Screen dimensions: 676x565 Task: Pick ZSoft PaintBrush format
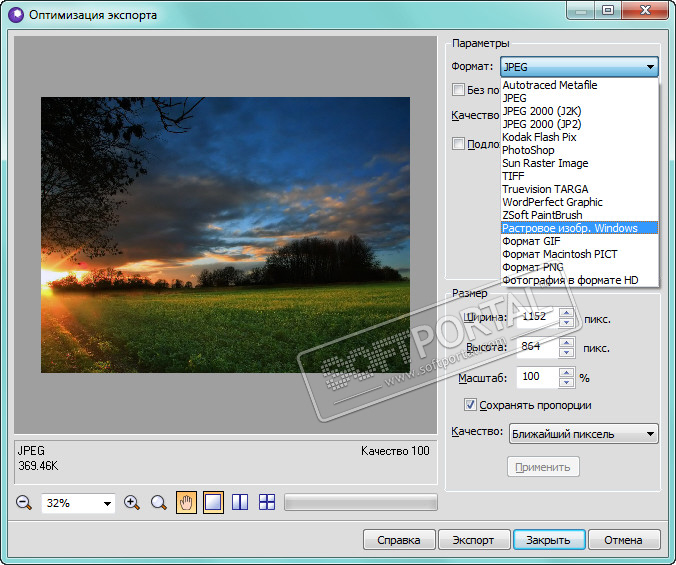coord(579,215)
